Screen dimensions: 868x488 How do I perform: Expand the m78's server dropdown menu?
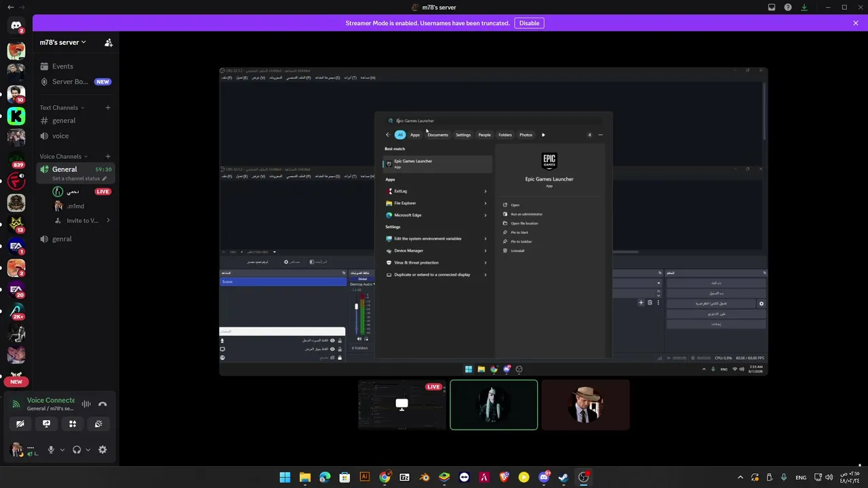click(x=62, y=43)
